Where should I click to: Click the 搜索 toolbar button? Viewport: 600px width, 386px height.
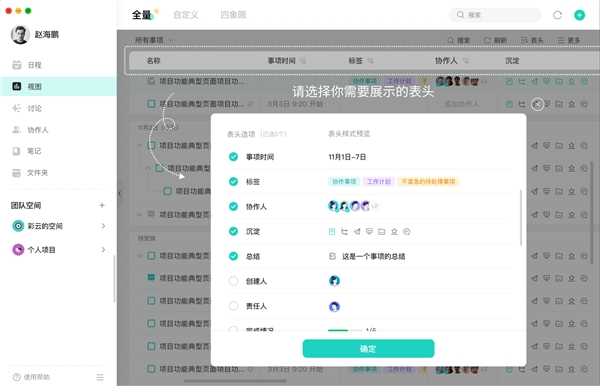pos(458,40)
